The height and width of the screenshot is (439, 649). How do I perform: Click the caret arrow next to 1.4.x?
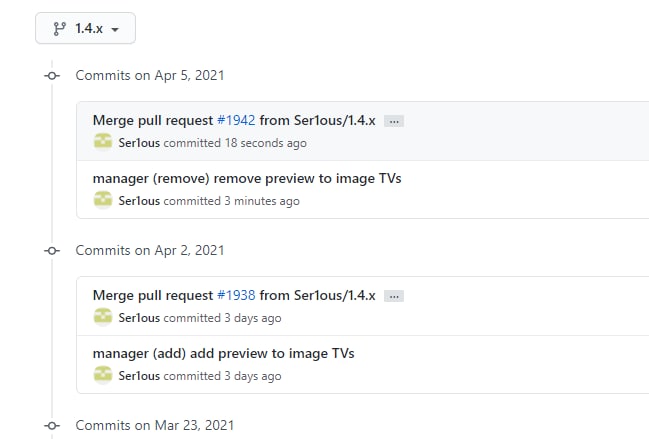tap(115, 29)
